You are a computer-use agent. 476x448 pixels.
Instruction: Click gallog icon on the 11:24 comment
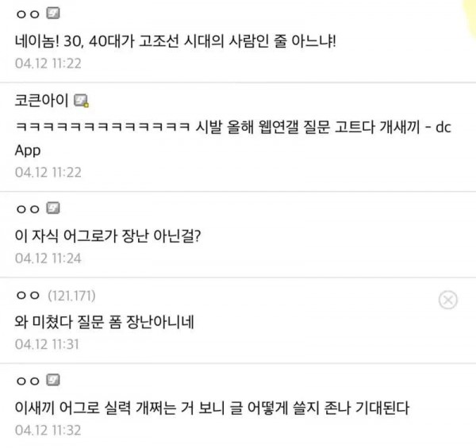point(53,209)
